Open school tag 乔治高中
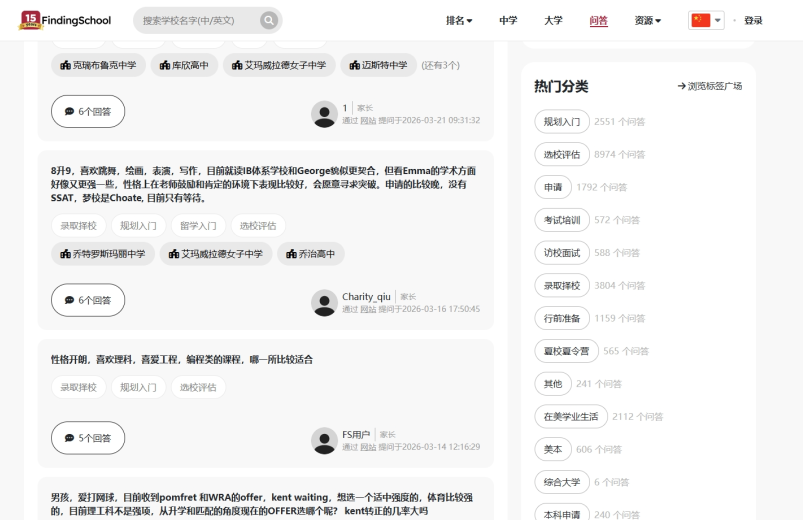The width and height of the screenshot is (803, 520). click(x=311, y=254)
